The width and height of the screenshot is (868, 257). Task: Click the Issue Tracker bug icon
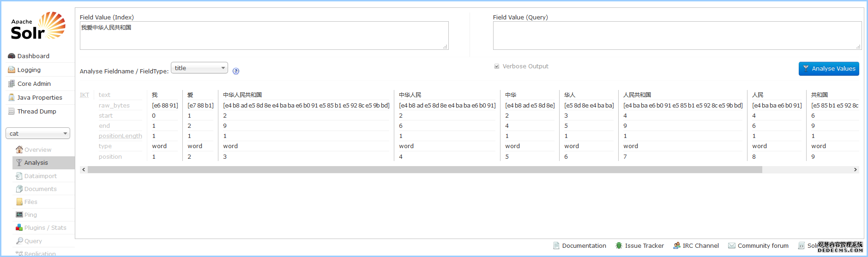point(619,245)
